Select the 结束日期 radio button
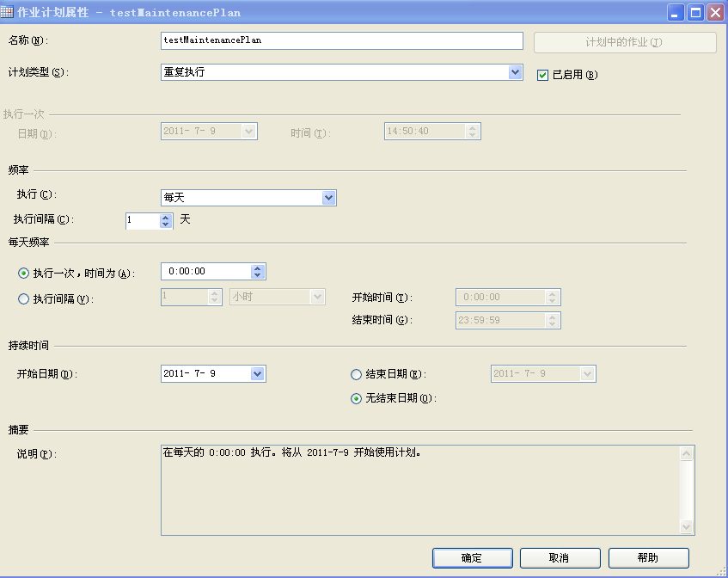This screenshot has width=728, height=578. (x=356, y=374)
